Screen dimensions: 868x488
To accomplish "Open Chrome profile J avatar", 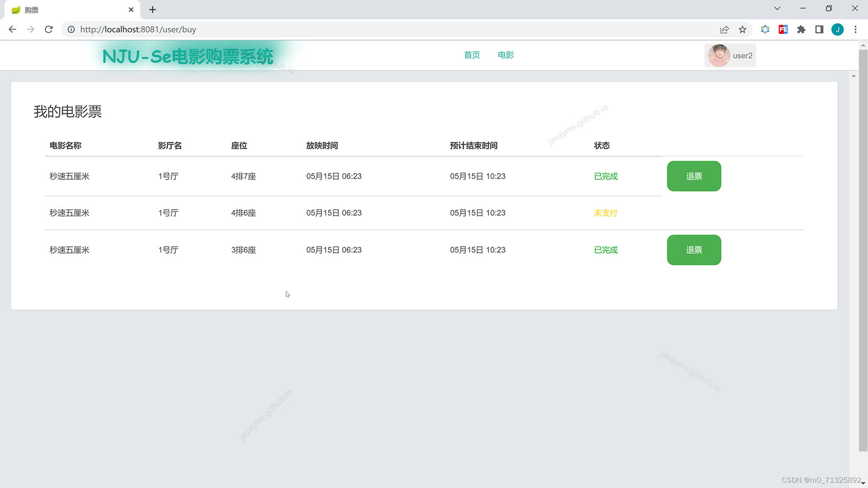I will pyautogui.click(x=837, y=29).
